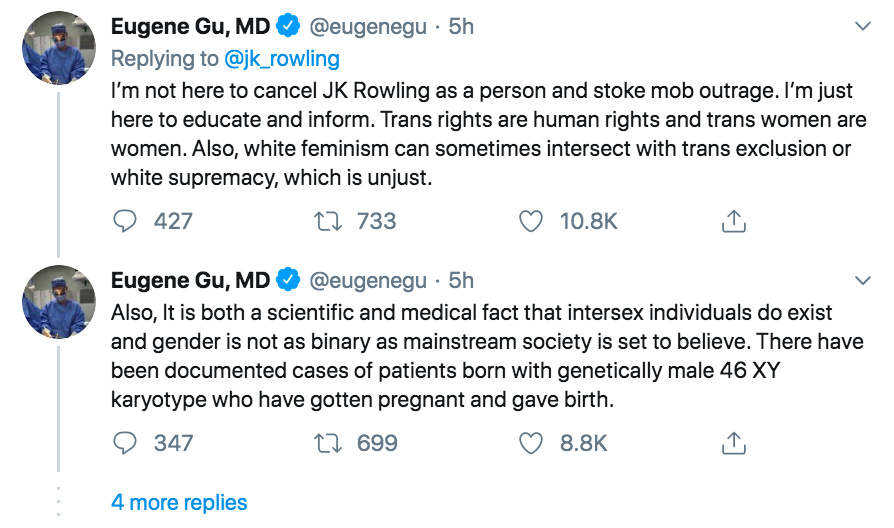Open the second tweet's profile avatar
894x528 pixels.
pyautogui.click(x=58, y=301)
